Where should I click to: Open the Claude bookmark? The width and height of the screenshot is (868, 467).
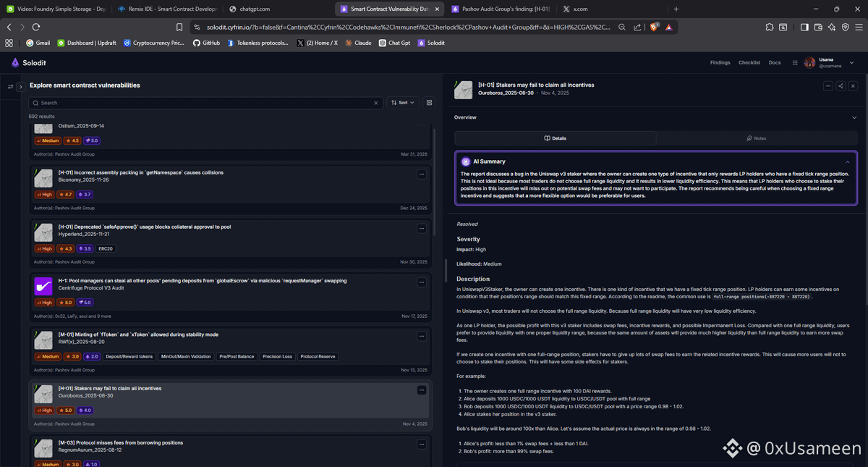point(358,43)
